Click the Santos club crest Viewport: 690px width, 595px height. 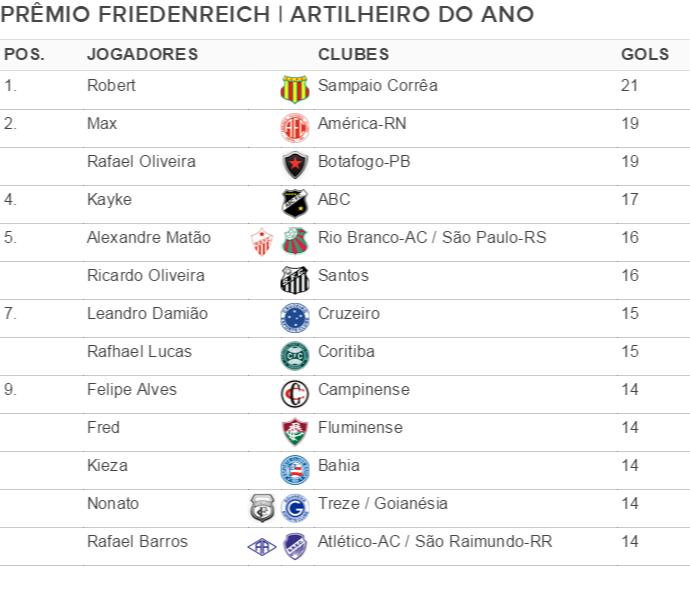(x=295, y=278)
